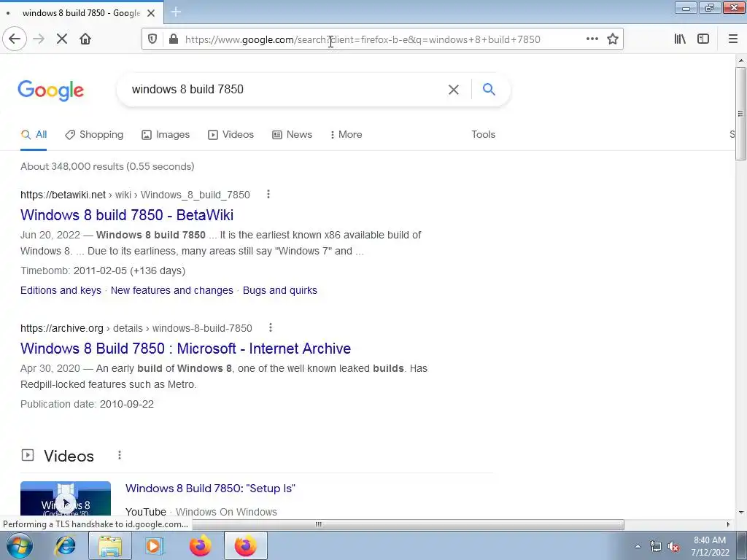747x560 pixels.
Task: Open the Firefox Library
Action: point(680,39)
